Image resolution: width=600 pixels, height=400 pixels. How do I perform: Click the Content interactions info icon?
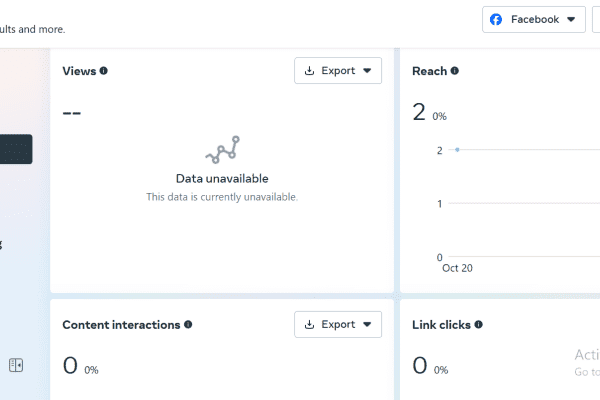[188, 325]
